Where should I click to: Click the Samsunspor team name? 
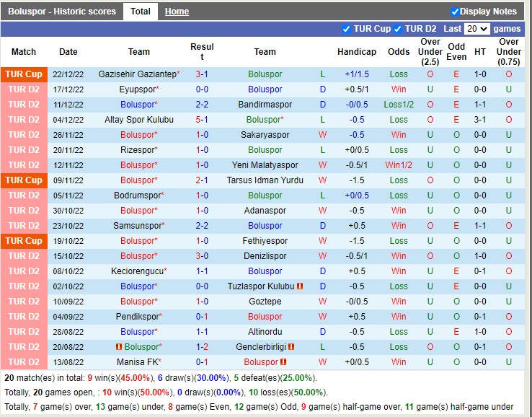138,226
